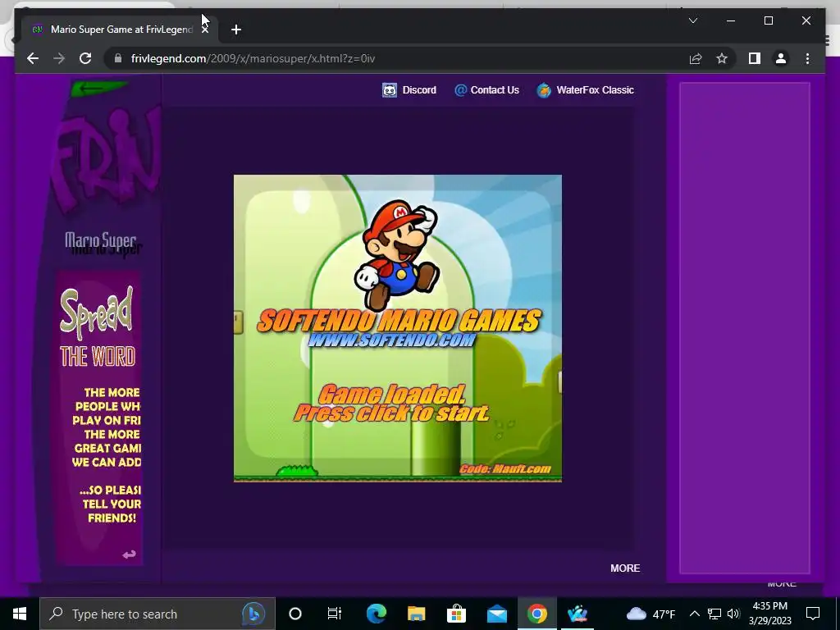The width and height of the screenshot is (840, 630).
Task: Click the Spread The Word banner
Action: [99, 418]
